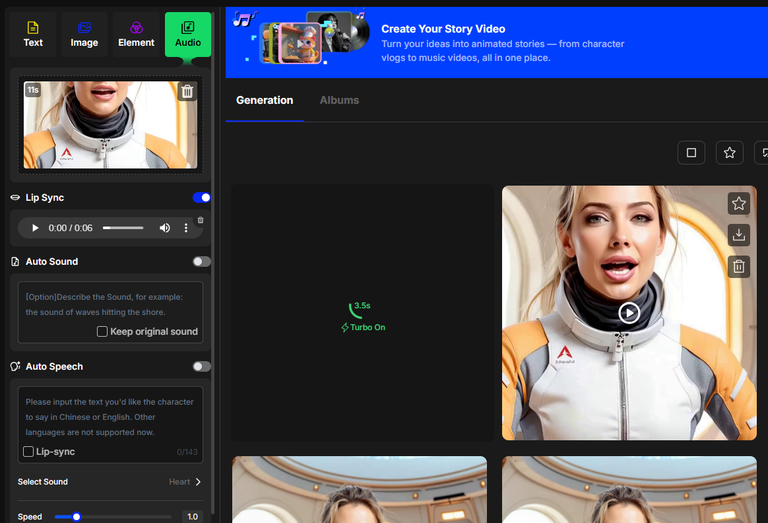The width and height of the screenshot is (768, 523).
Task: Open the Image input tab
Action: [x=84, y=35]
